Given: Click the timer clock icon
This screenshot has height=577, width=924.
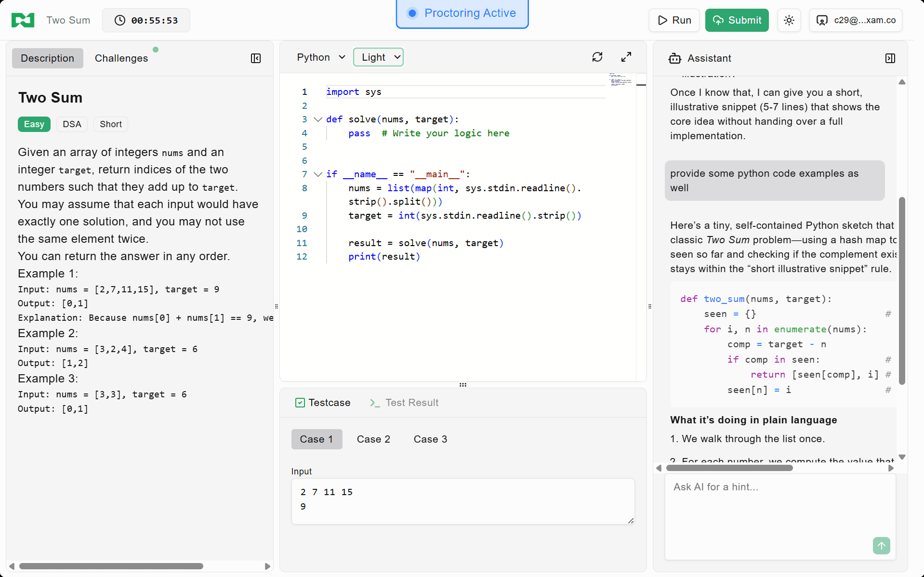Looking at the screenshot, I should coord(120,20).
